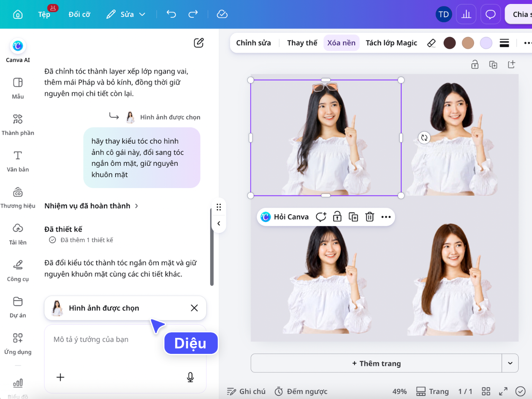Image resolution: width=532 pixels, height=399 pixels.
Task: Collapse the side panel arrow
Action: point(219,224)
